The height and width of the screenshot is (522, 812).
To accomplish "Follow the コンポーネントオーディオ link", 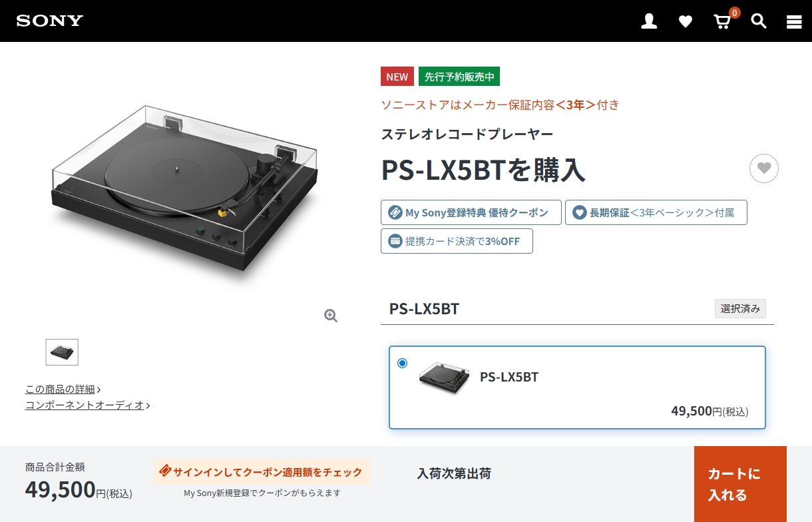I will [x=88, y=405].
